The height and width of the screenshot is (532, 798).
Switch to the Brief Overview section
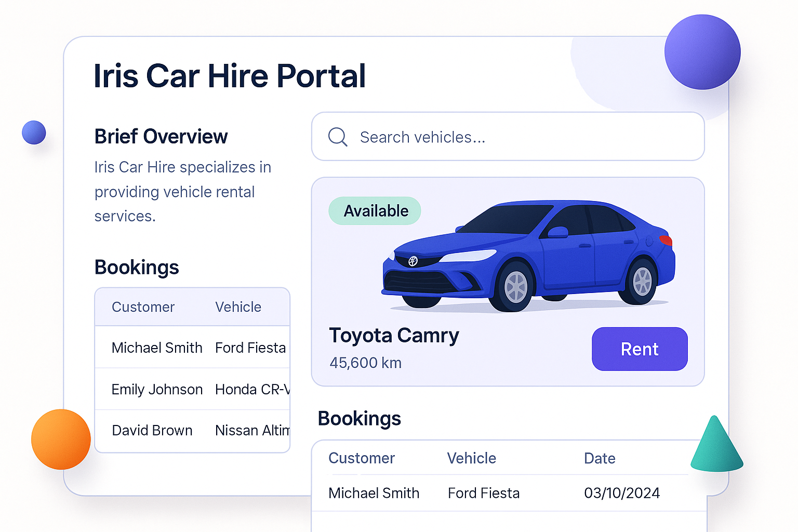pos(161,136)
